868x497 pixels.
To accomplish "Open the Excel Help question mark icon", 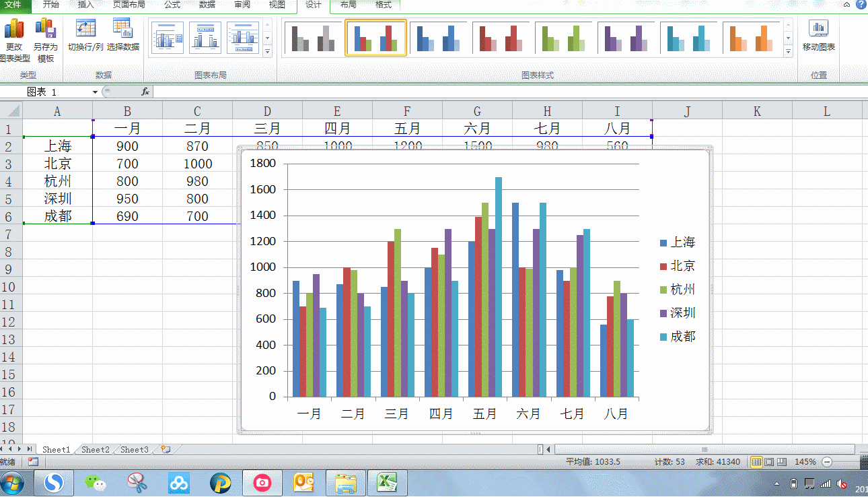I will tap(861, 5).
